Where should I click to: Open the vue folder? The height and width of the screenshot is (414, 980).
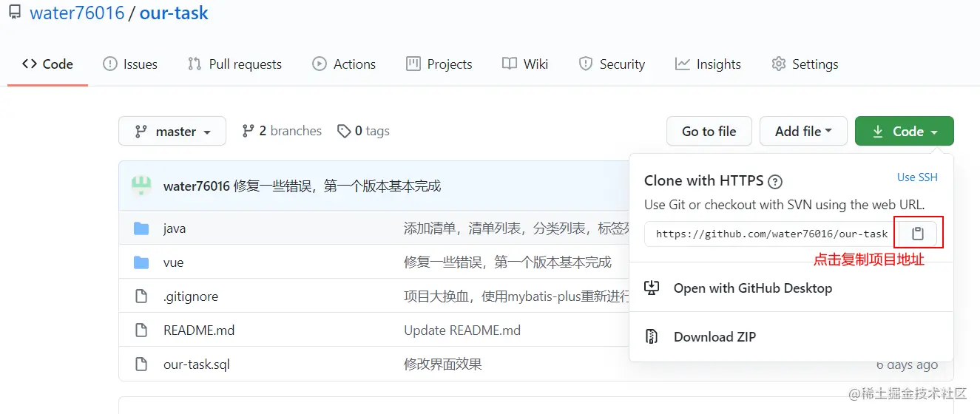173,262
